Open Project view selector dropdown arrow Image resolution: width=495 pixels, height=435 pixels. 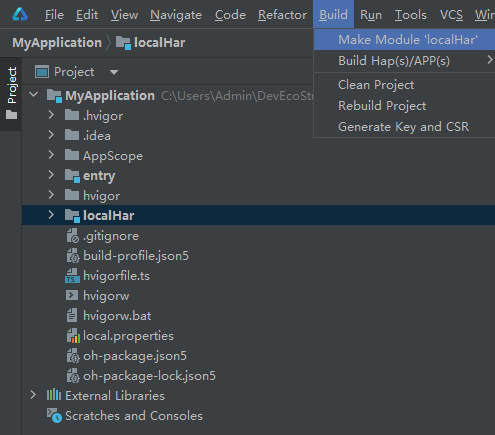114,72
